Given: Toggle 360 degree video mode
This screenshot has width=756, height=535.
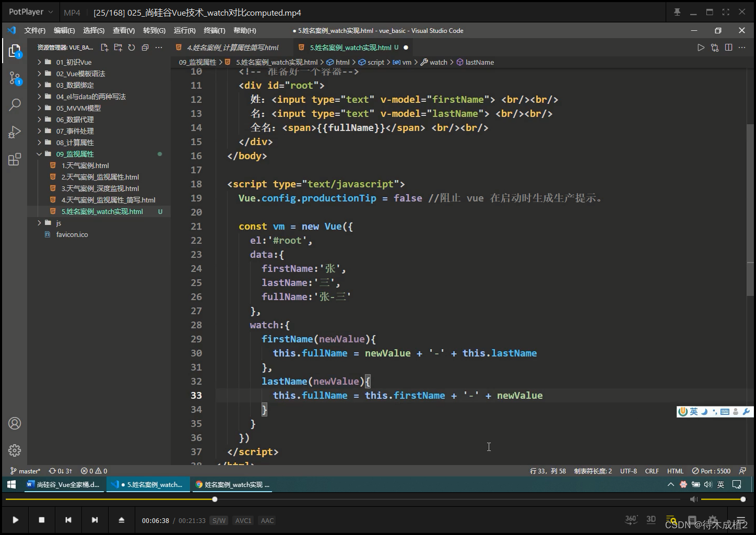Looking at the screenshot, I should (x=631, y=519).
